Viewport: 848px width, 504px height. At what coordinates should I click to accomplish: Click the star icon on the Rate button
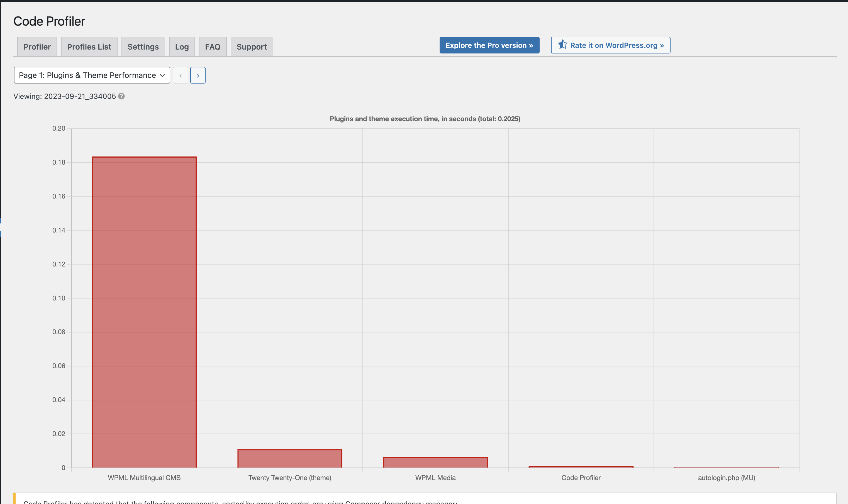[562, 45]
